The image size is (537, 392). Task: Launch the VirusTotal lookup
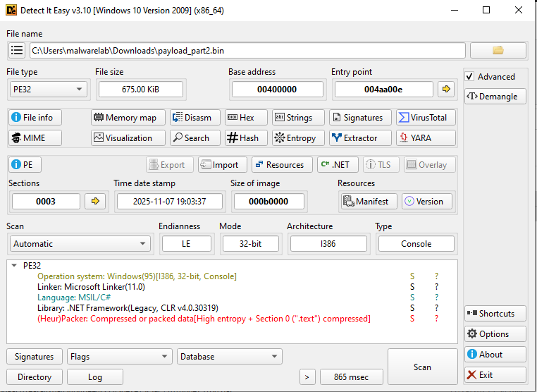[x=425, y=118]
